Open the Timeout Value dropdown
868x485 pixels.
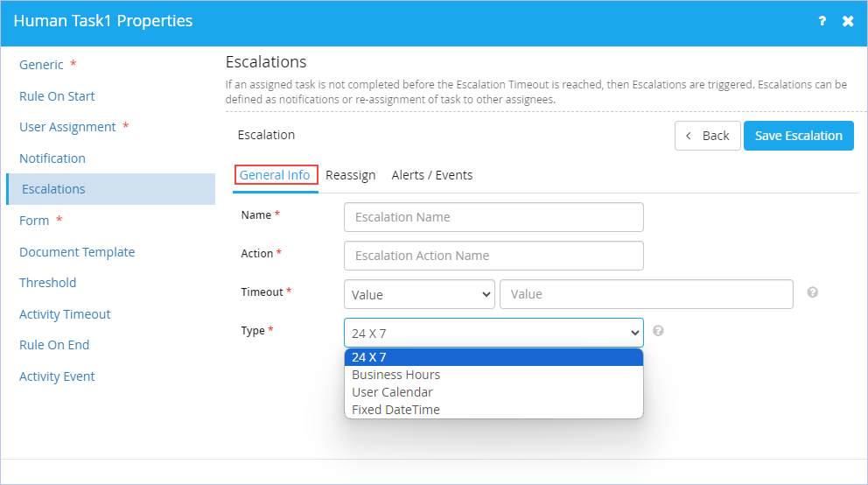419,294
